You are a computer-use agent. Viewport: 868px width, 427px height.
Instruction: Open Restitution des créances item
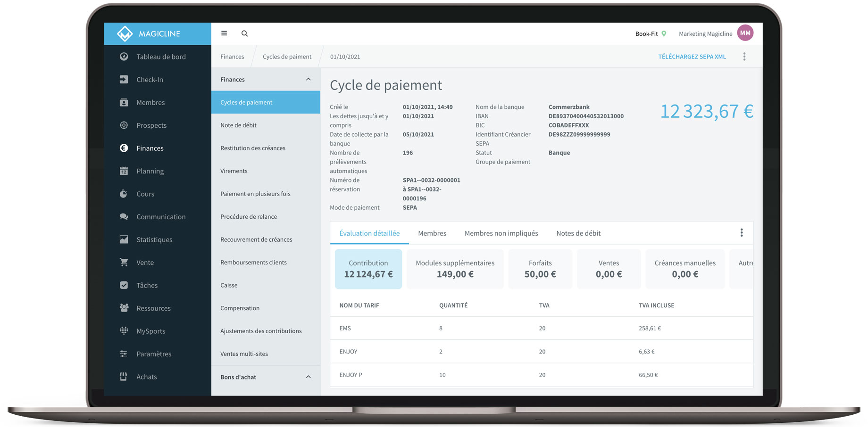point(266,148)
